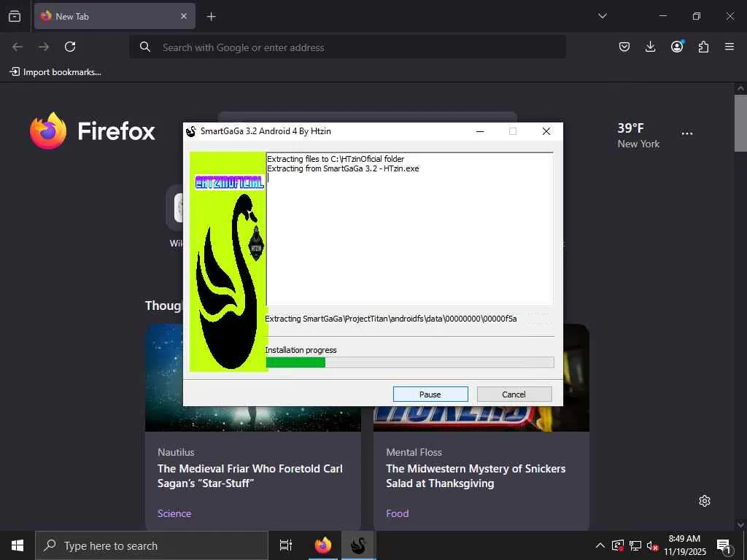Focus the Search with Google address field
Viewport: 747px width, 560px height.
point(348,47)
